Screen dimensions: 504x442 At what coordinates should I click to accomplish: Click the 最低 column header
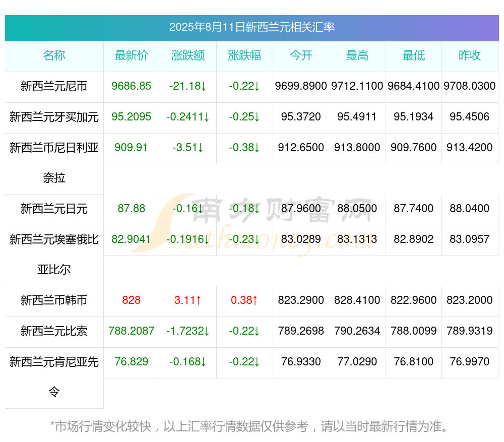[414, 55]
